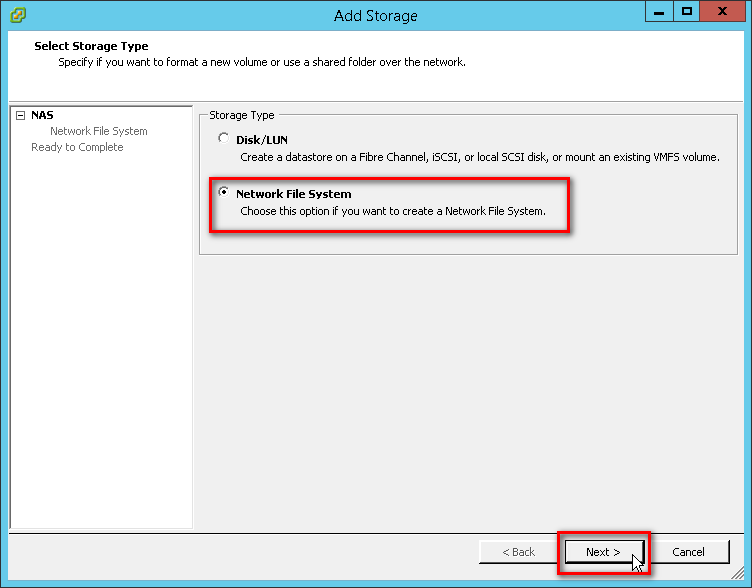Click the Network File System description text
Screen dimensions: 752x588
click(393, 211)
